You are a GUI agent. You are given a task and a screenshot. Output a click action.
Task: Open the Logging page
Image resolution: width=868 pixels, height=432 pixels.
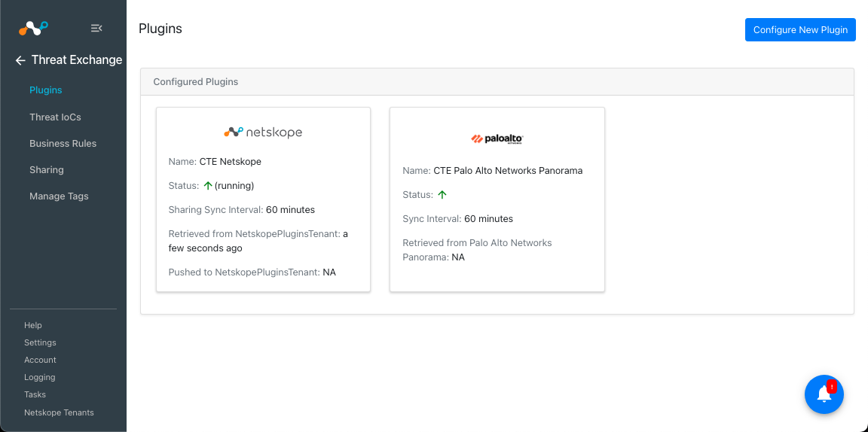pyautogui.click(x=40, y=378)
